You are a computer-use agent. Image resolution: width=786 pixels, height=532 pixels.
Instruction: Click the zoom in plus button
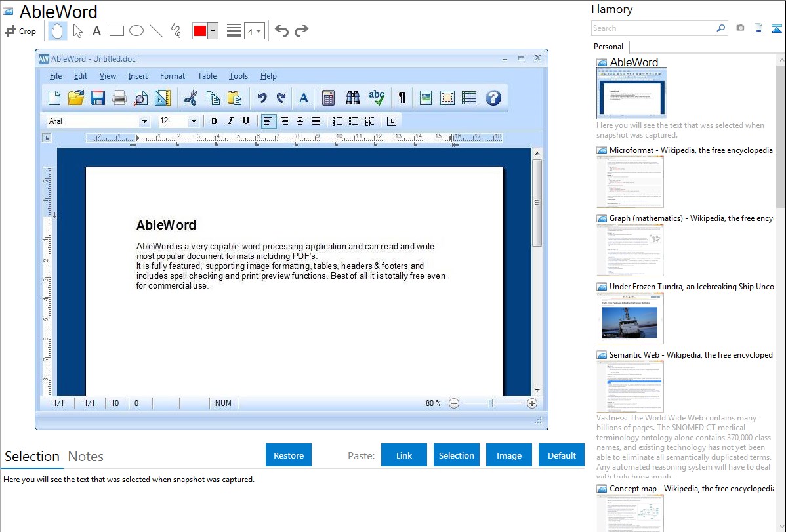tap(532, 403)
